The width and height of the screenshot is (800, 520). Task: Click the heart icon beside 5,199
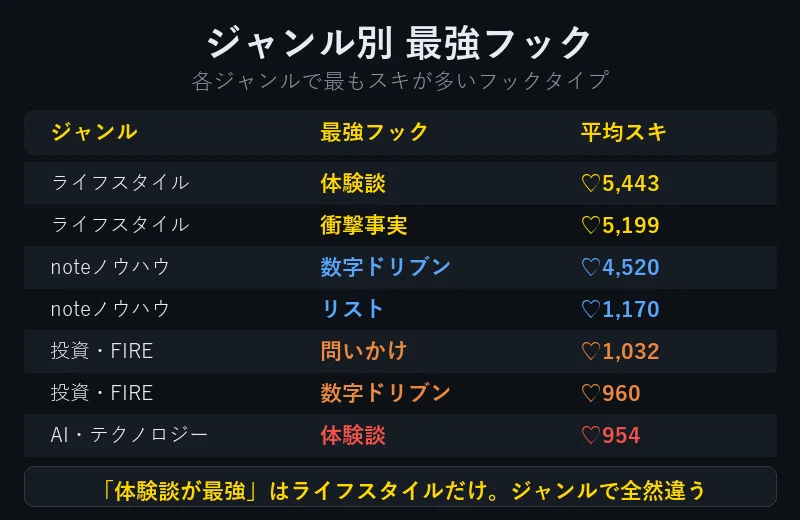[590, 225]
